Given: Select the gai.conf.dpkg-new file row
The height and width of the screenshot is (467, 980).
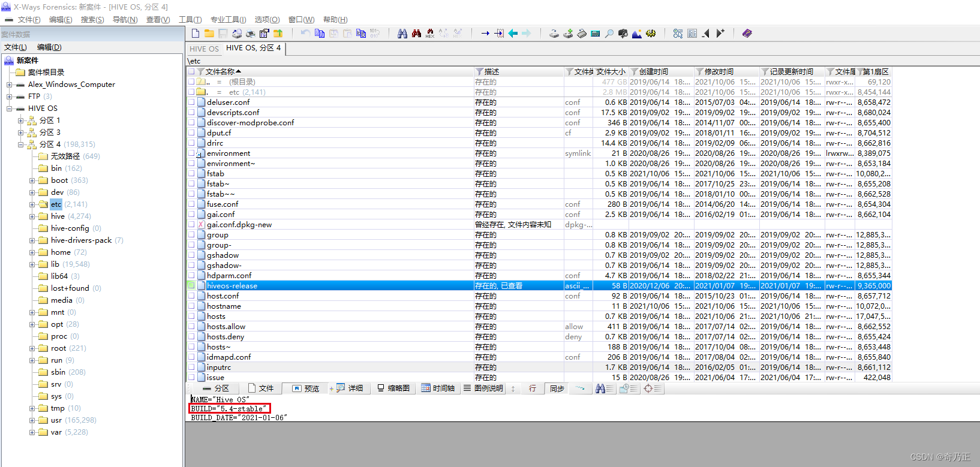Looking at the screenshot, I should tap(539, 225).
